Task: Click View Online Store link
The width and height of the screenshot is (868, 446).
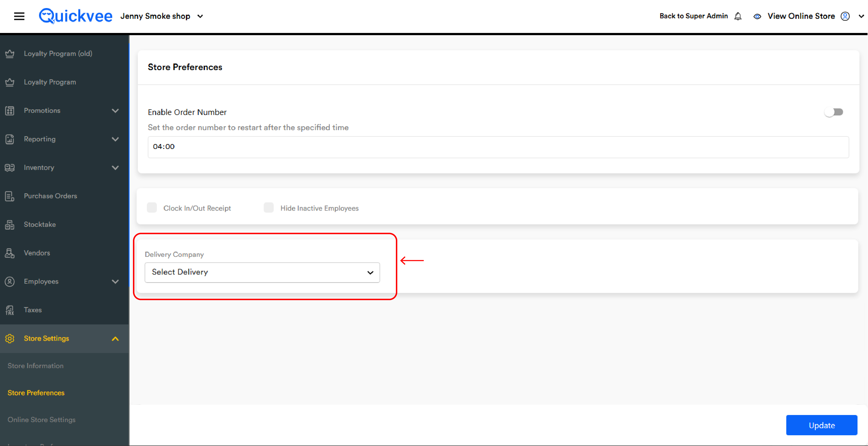Action: pyautogui.click(x=801, y=16)
